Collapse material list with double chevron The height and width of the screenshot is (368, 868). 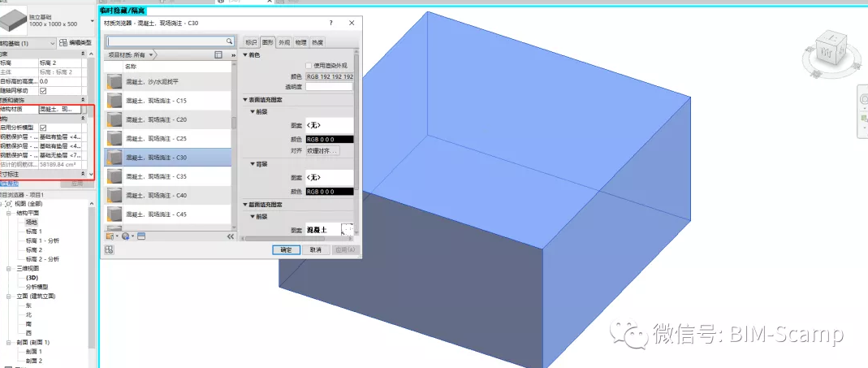[231, 236]
